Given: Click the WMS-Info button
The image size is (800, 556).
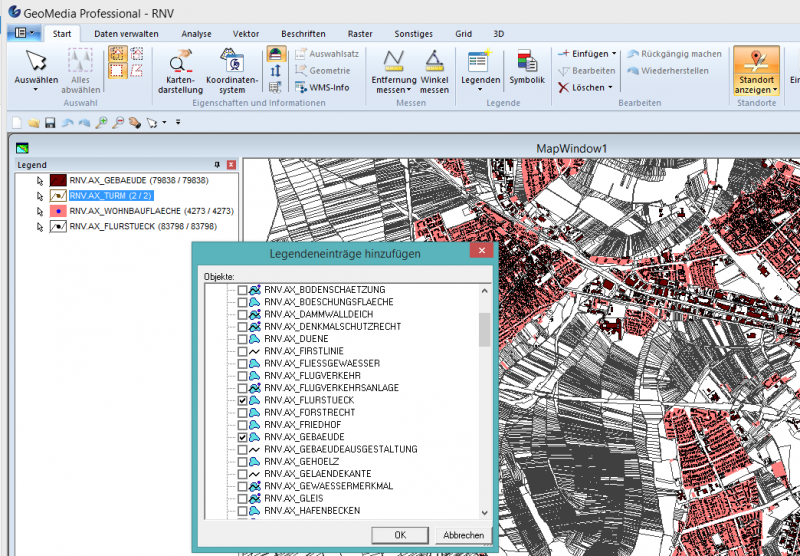Looking at the screenshot, I should click(x=321, y=88).
